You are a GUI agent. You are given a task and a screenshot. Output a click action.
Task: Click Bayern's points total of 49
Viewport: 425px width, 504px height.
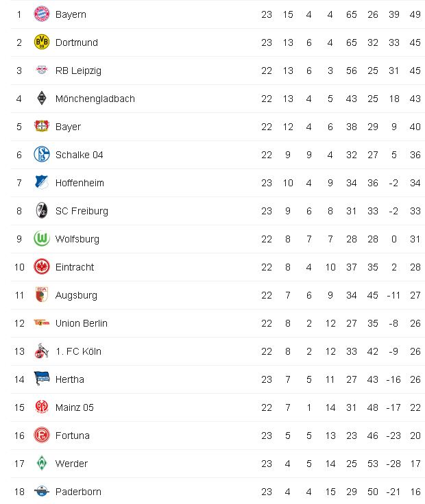click(x=415, y=14)
